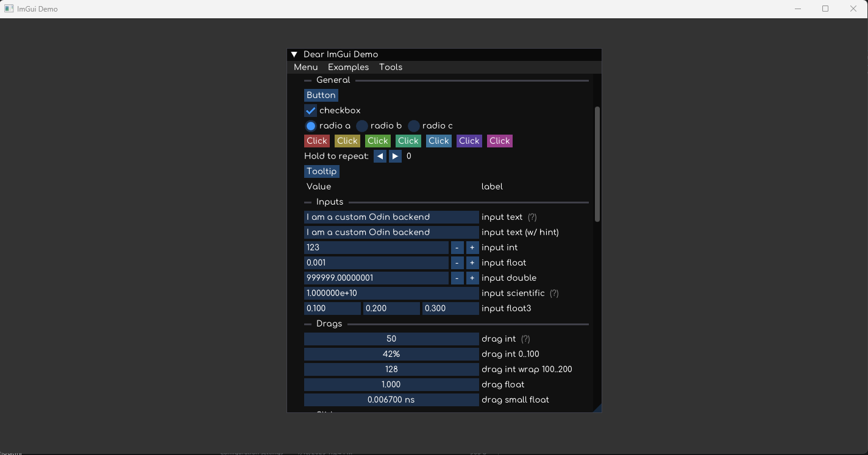Close the ImGui Demo window

[853, 9]
